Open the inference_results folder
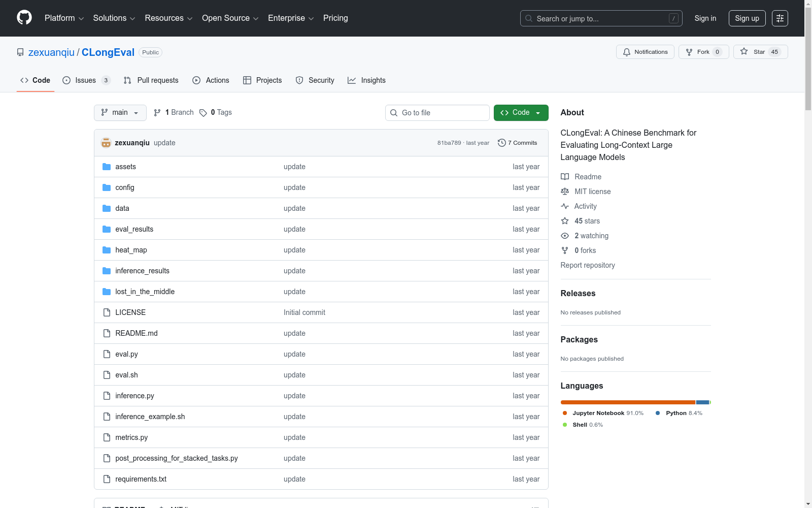The width and height of the screenshot is (812, 508). coord(142,271)
